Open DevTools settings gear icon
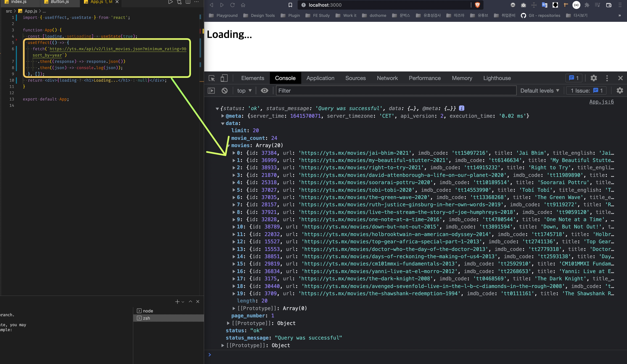 594,78
